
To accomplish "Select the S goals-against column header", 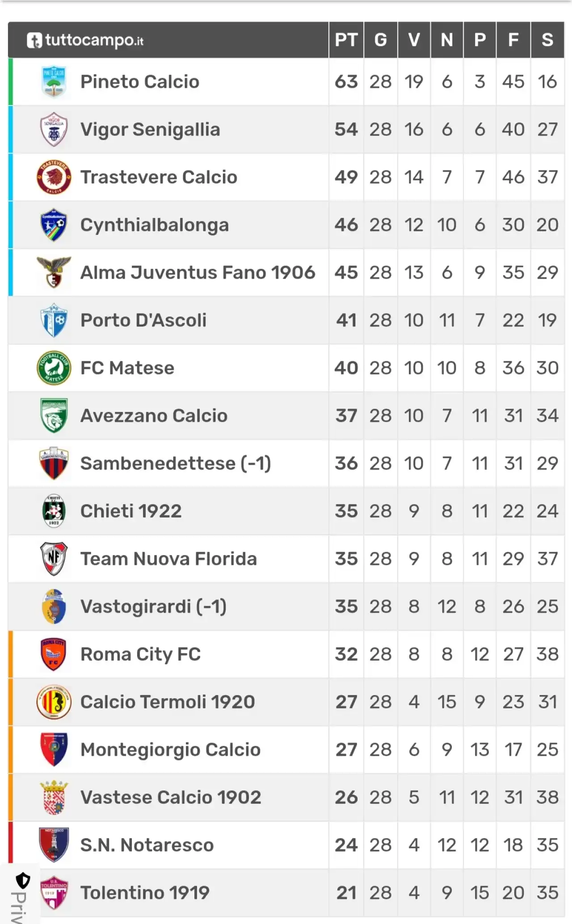I will click(547, 40).
